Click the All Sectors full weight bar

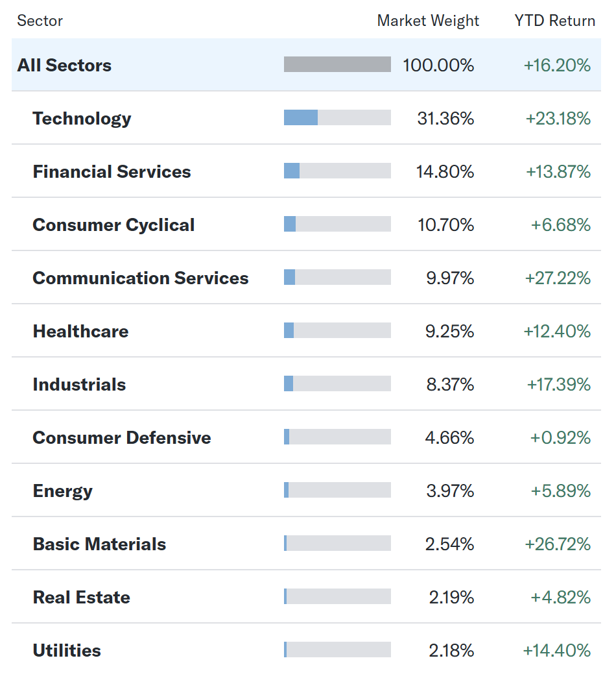pos(337,64)
